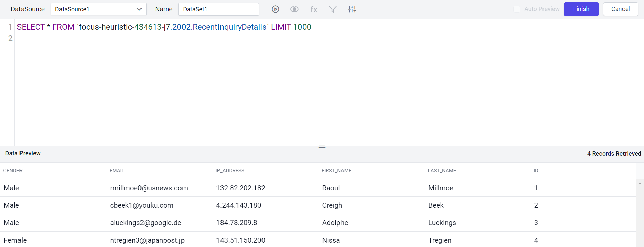Screen dimensions: 644x247
Task: Toggle the Auto Preview checkbox
Action: click(517, 9)
